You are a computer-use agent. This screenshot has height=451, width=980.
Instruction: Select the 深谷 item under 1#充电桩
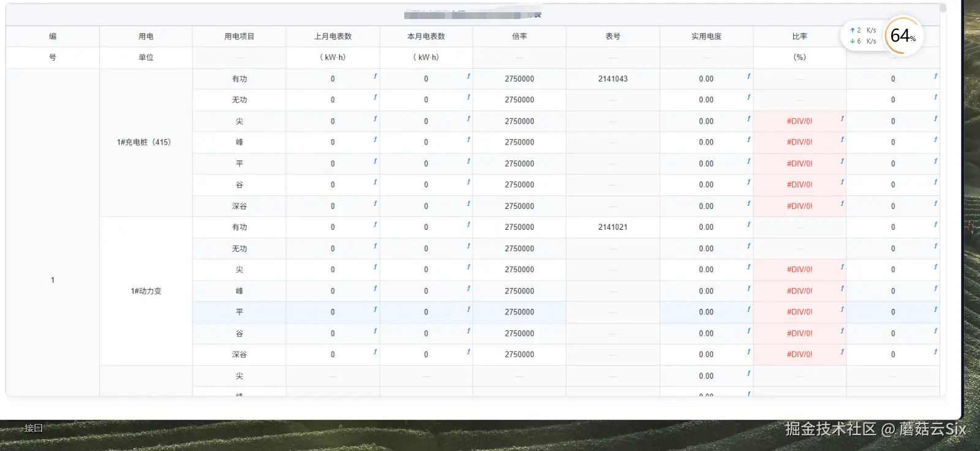click(239, 206)
